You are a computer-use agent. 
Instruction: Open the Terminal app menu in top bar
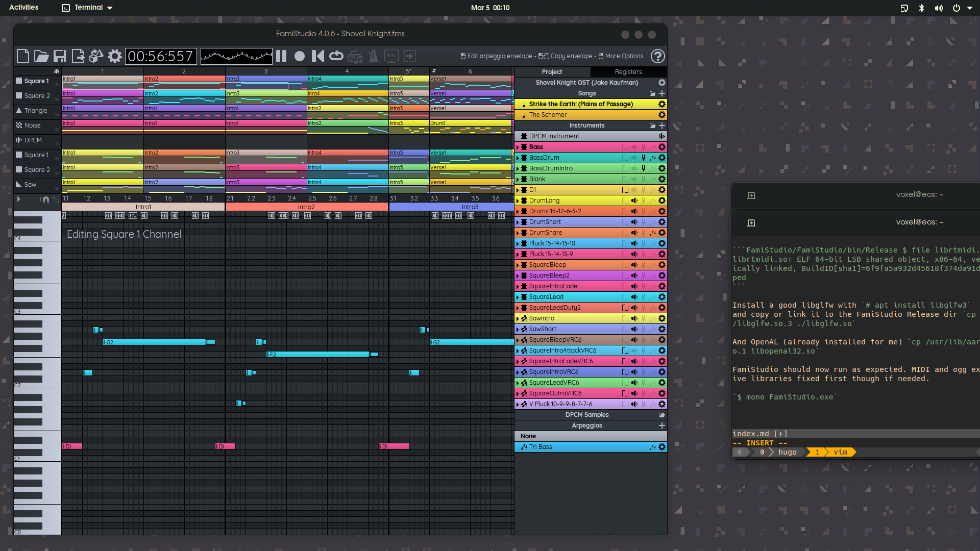click(87, 8)
